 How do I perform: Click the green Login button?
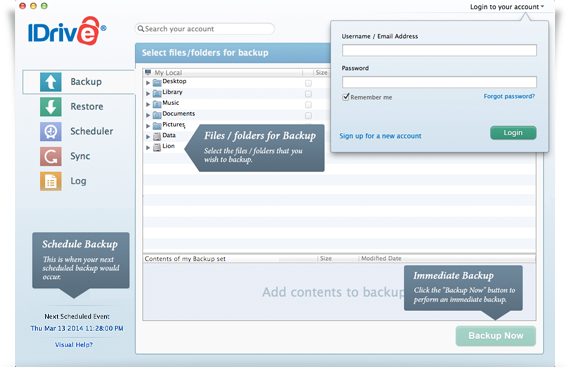(x=513, y=133)
